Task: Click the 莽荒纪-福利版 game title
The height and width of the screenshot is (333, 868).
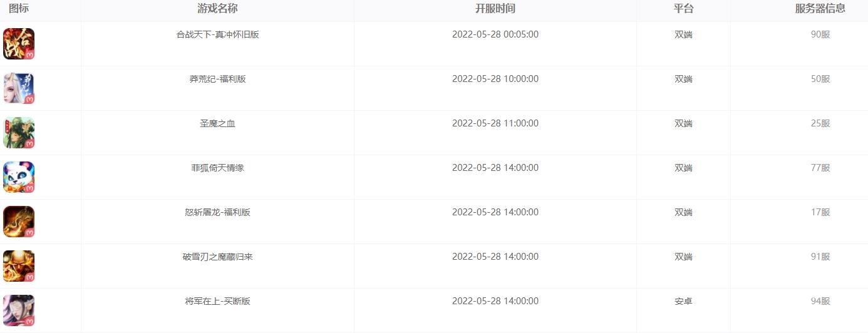Action: click(217, 79)
